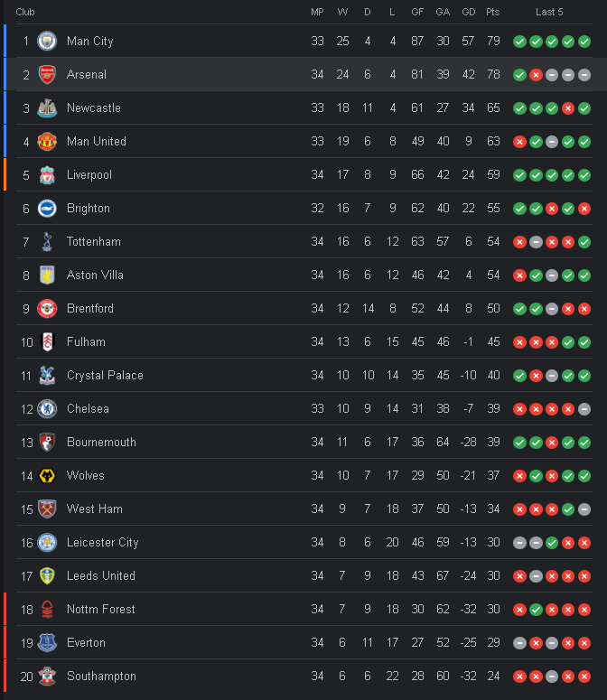Viewport: 607px width, 700px height.
Task: Click the Tottenham club crest
Action: click(47, 241)
